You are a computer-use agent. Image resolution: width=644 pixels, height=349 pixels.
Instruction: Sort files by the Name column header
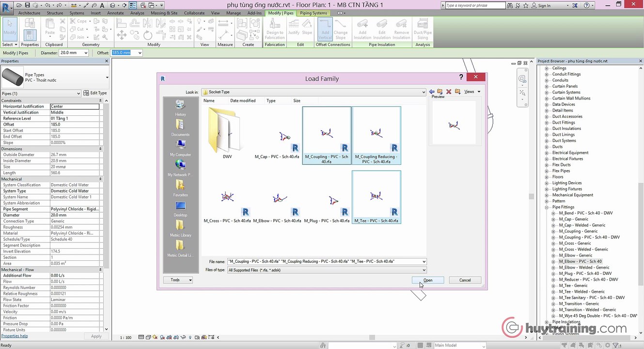click(x=209, y=101)
